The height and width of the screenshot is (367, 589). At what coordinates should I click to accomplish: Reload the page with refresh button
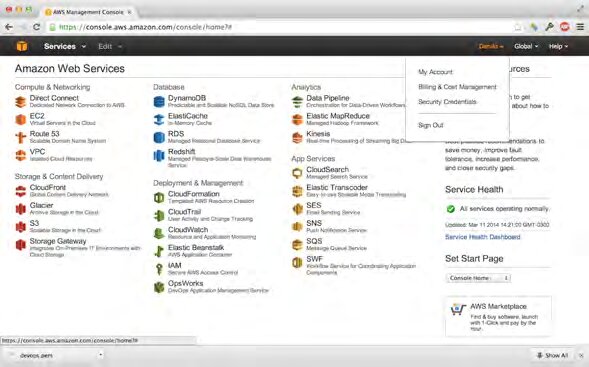click(36, 27)
